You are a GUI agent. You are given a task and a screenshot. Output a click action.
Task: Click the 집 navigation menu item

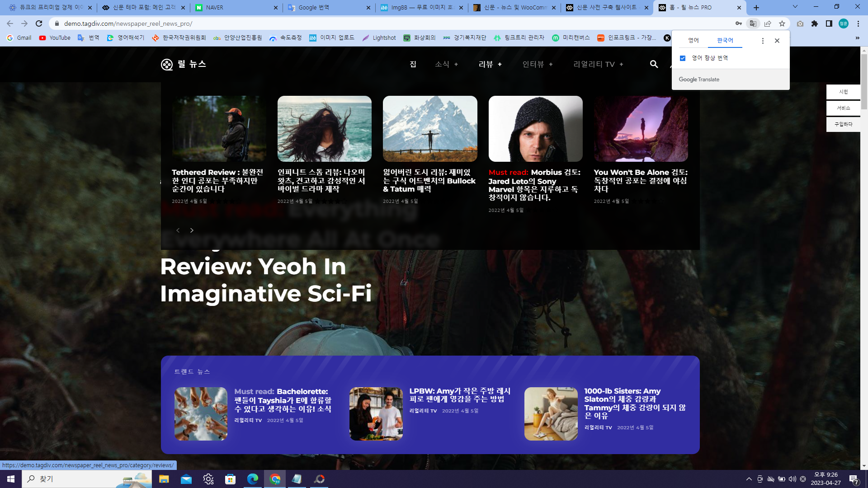tap(413, 64)
